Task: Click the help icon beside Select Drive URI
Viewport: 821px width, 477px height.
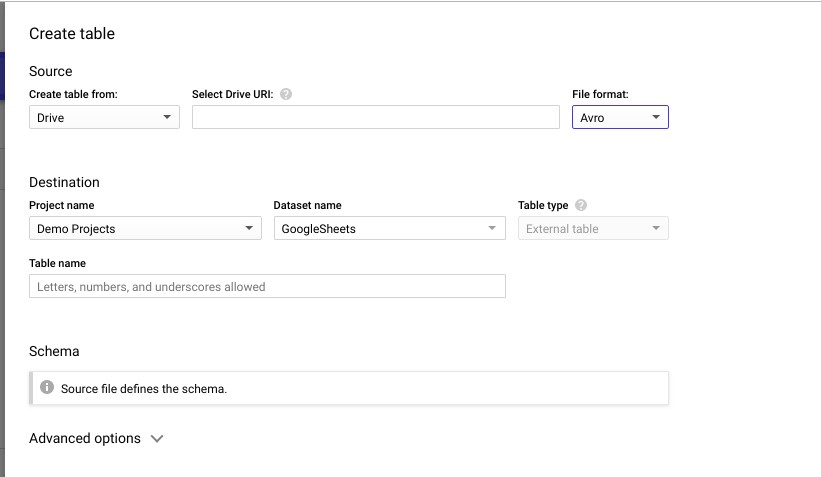Action: tap(286, 95)
